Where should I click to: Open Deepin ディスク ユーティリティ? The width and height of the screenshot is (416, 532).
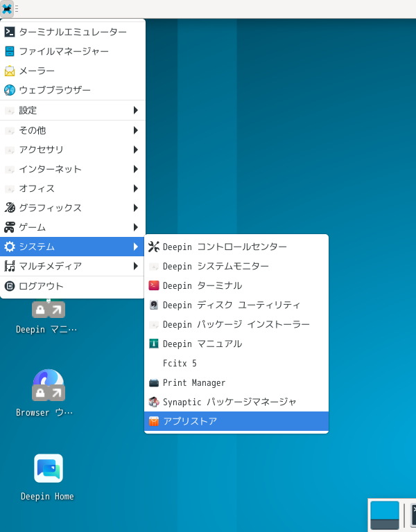click(x=236, y=305)
